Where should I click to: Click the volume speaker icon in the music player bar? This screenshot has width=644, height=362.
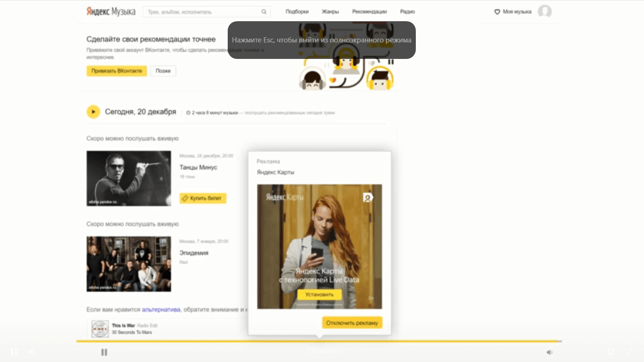pyautogui.click(x=549, y=352)
